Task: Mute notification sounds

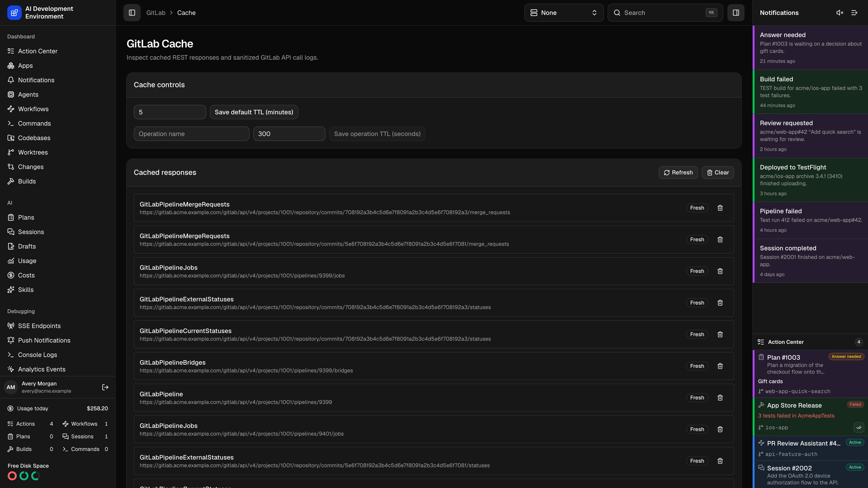Action: pyautogui.click(x=840, y=12)
